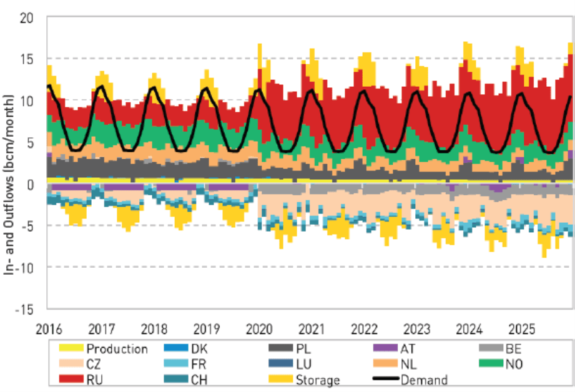
Task: Click the red RU legend swatch
Action: coord(71,379)
